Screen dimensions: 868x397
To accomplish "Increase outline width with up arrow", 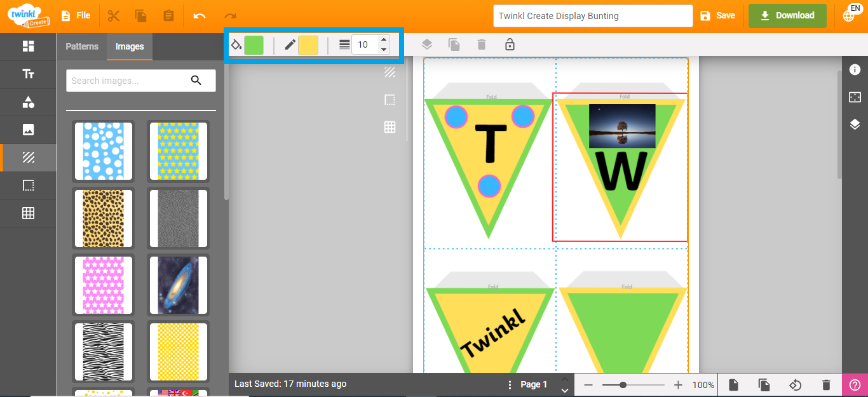I will tap(384, 40).
